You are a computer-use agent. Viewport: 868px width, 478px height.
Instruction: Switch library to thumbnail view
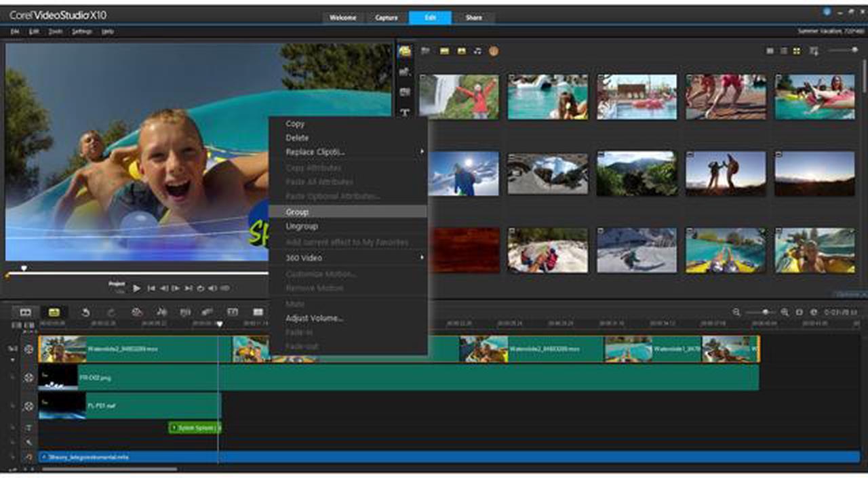(x=797, y=51)
